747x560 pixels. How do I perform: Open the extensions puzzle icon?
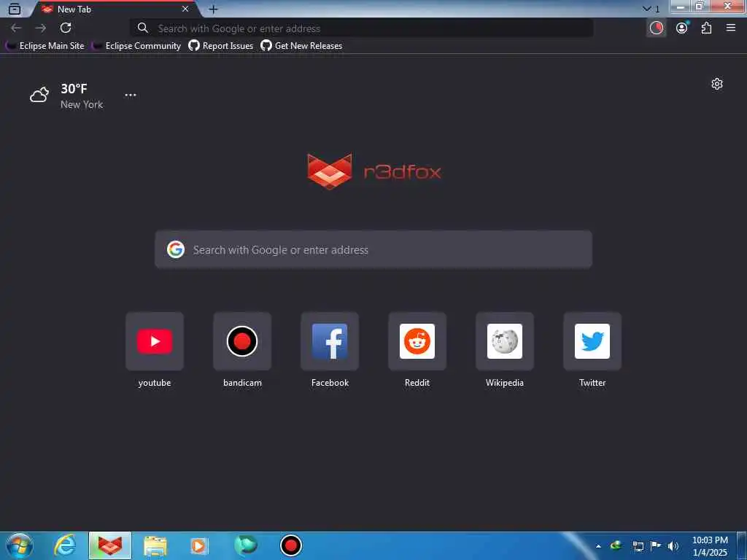point(706,28)
